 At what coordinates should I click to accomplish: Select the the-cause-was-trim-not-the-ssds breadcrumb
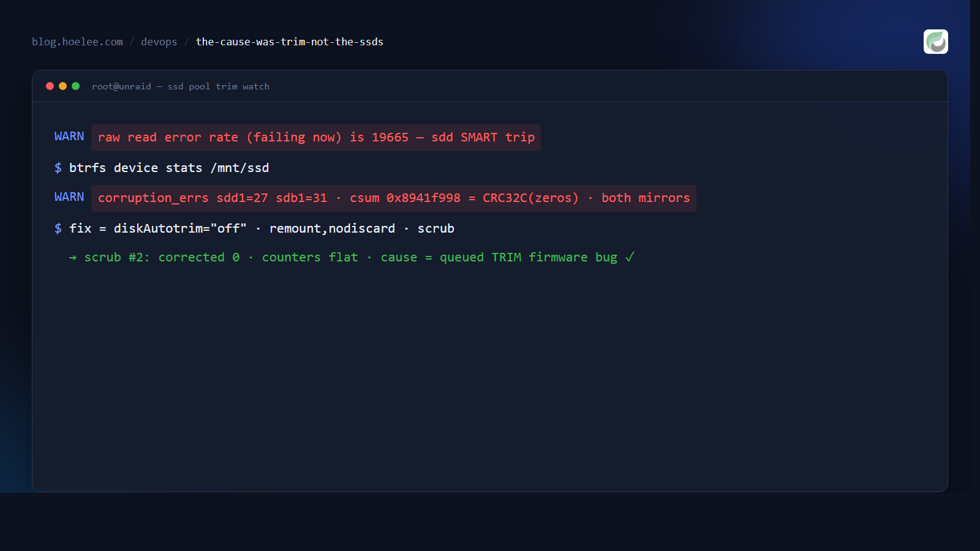(289, 42)
